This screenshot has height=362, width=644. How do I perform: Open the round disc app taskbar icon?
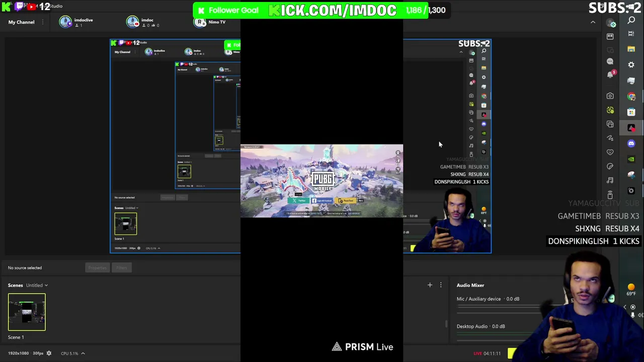point(631,191)
